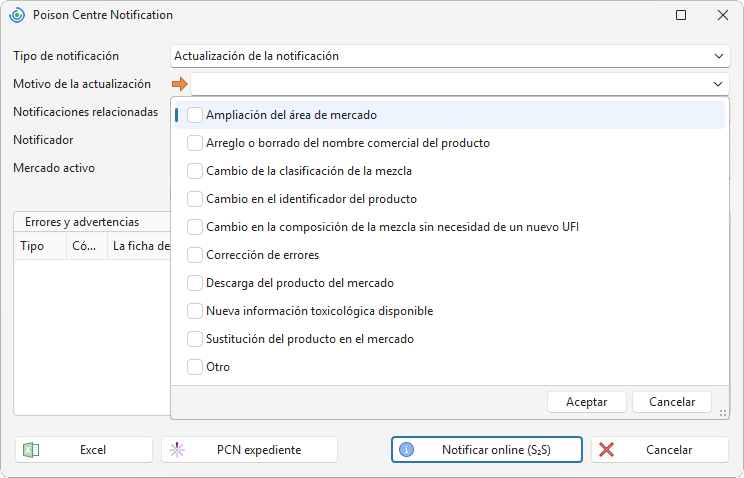Maximize the Poison Centre Notification window
The height and width of the screenshot is (478, 744).
[x=681, y=15]
